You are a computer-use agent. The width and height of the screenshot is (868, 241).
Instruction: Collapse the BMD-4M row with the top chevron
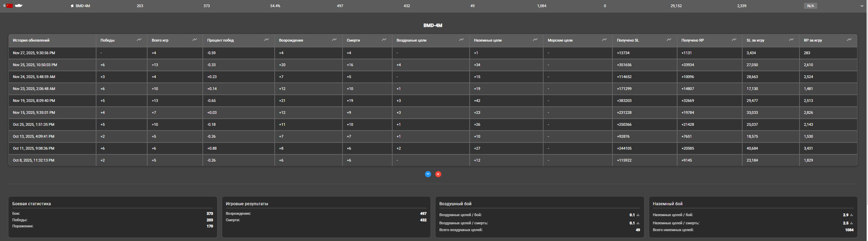pos(862,6)
